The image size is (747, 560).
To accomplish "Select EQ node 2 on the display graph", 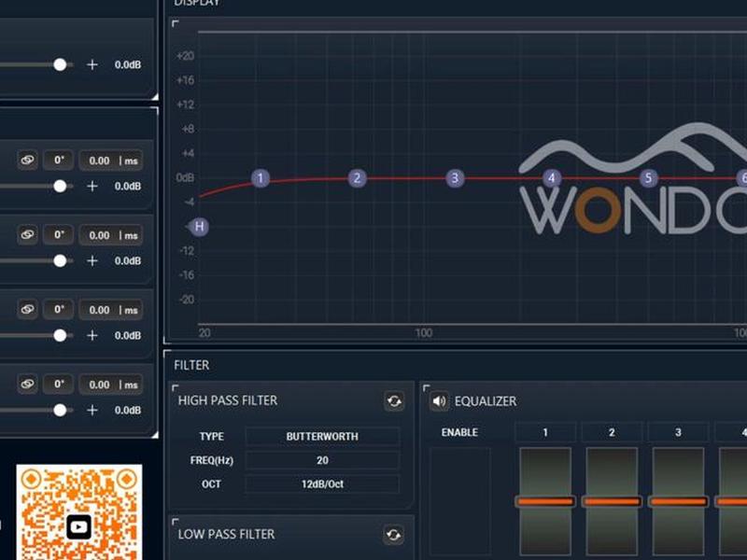I will pos(357,178).
